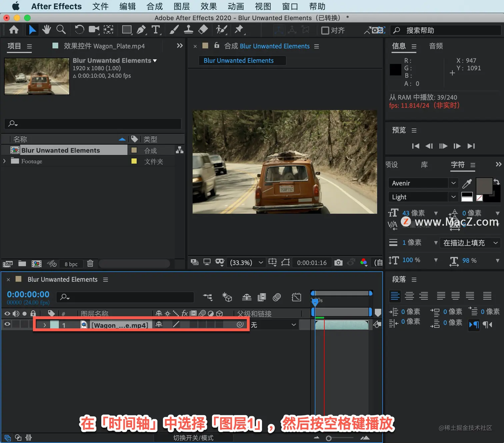
Task: Hide Wagon layer with eye toggle
Action: click(7, 324)
